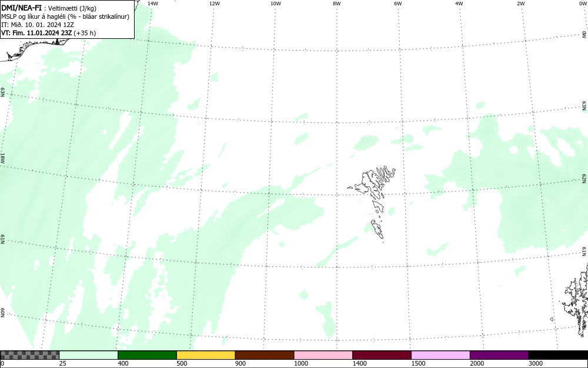Click the lavender 1500–2000 legend swatch
The width and height of the screenshot is (588, 368).
440,355
